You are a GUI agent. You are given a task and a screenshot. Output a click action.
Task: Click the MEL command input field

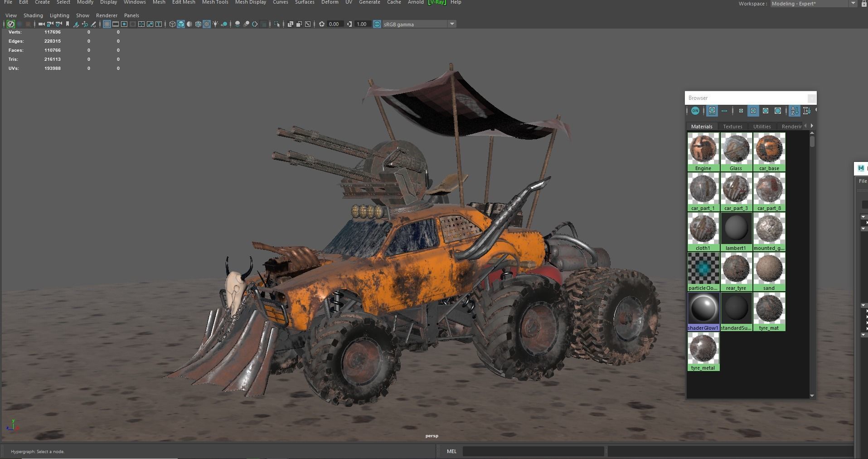(533, 451)
